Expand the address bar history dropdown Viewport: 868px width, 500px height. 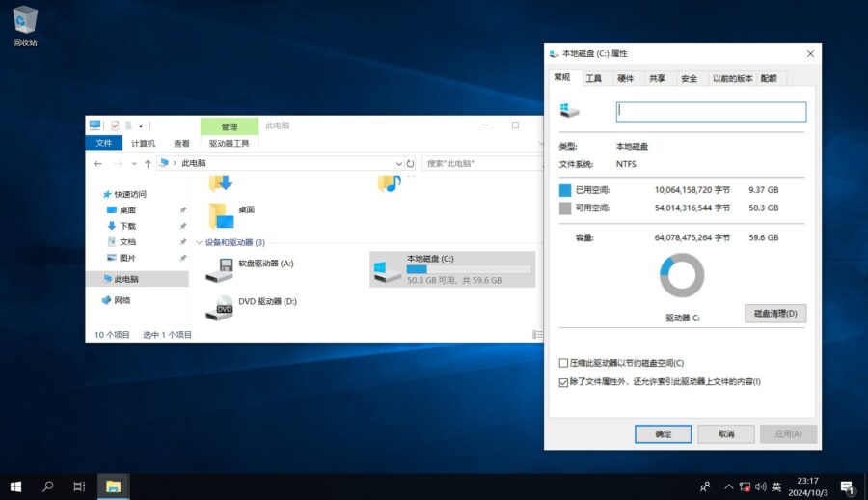point(398,163)
